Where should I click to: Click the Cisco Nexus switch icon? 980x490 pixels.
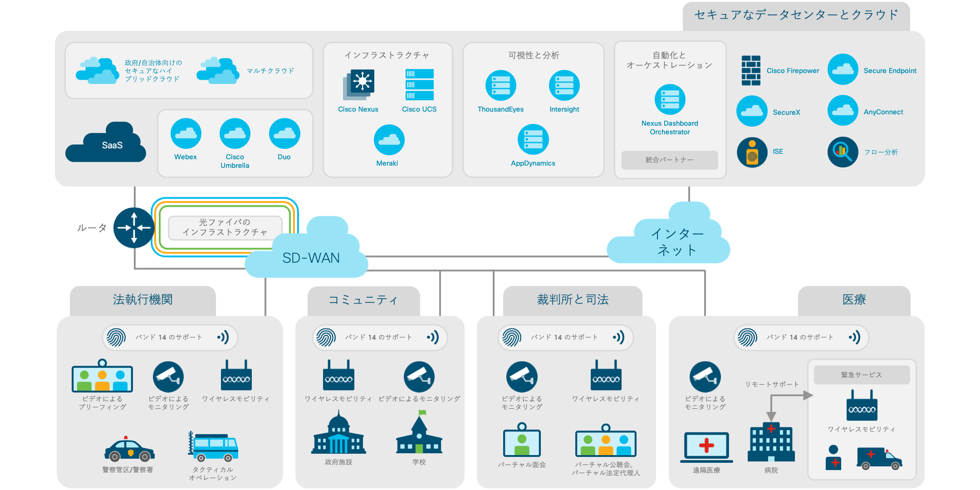[x=358, y=85]
